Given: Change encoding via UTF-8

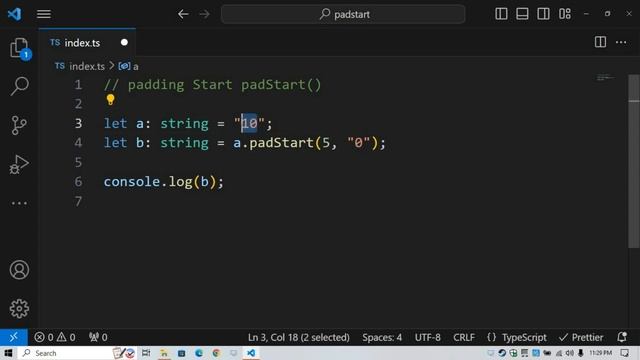Looking at the screenshot, I should 427,338.
